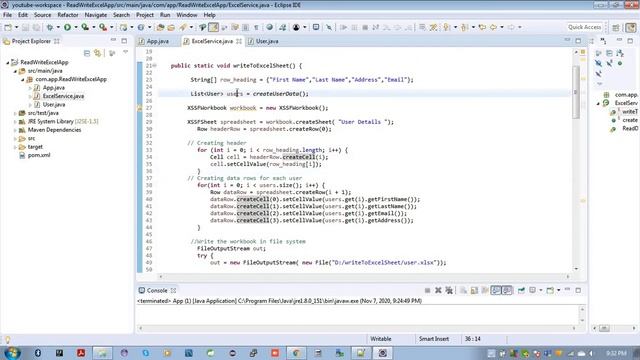Click the Open Type icon in toolbar
This screenshot has height=360, width=640.
click(x=160, y=27)
